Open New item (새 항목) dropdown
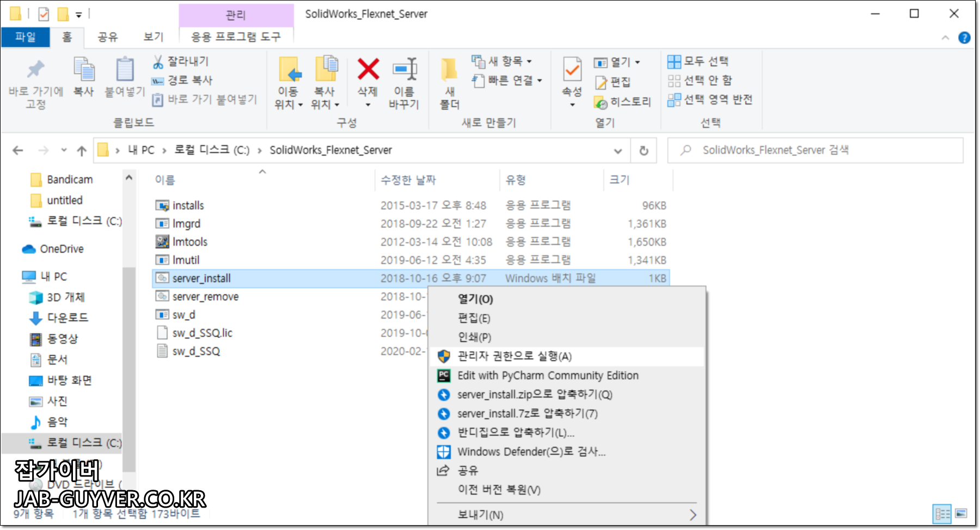Screen dimensions: 980x530 [x=501, y=61]
